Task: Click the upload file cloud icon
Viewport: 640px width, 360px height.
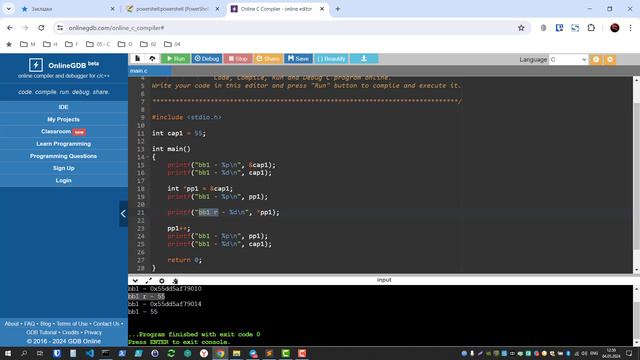Action: (x=152, y=59)
